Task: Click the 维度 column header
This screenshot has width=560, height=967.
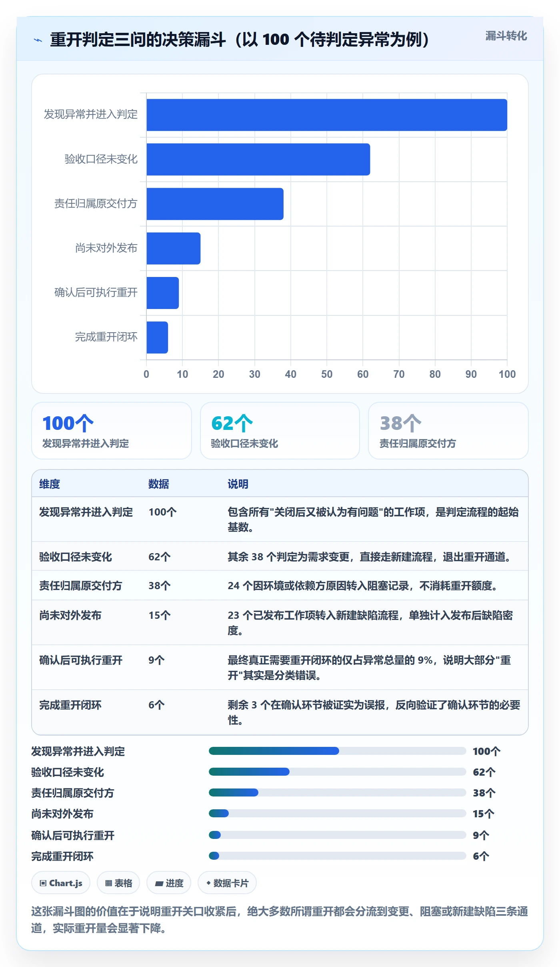Action: coord(50,484)
